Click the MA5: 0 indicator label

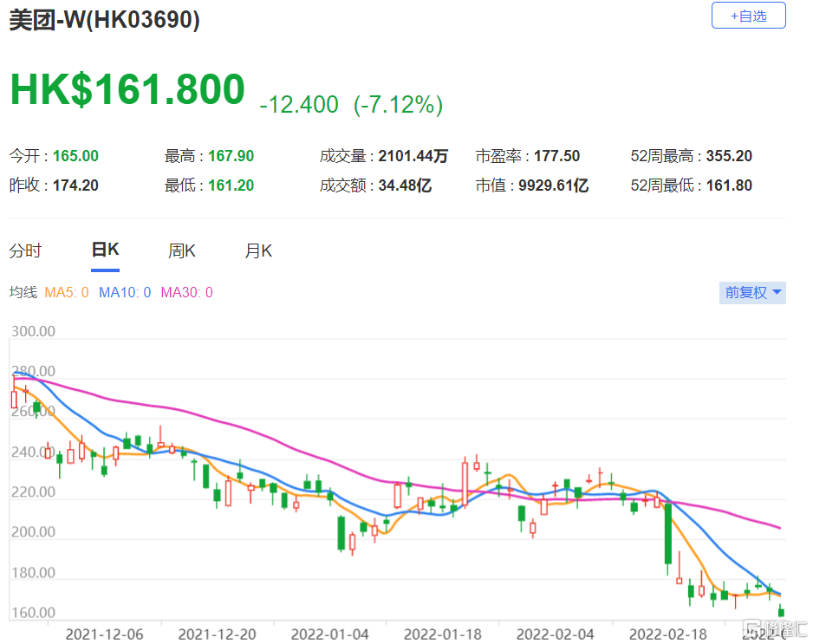coord(67,292)
